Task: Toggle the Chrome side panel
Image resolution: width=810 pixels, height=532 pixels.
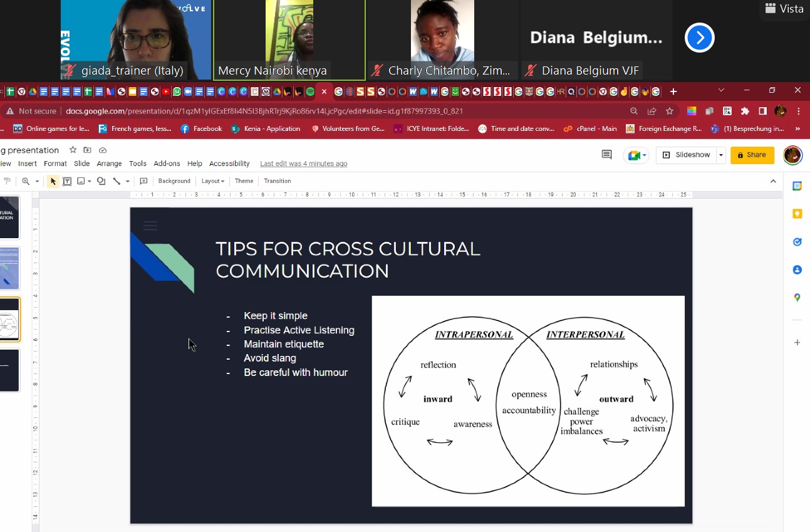Action: click(762, 111)
